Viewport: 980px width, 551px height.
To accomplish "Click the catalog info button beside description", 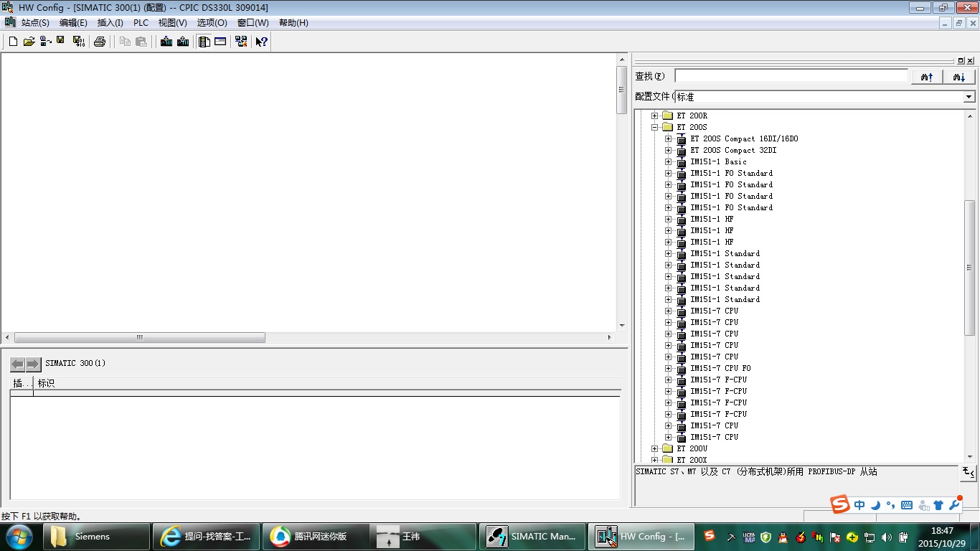I will pos(968,472).
